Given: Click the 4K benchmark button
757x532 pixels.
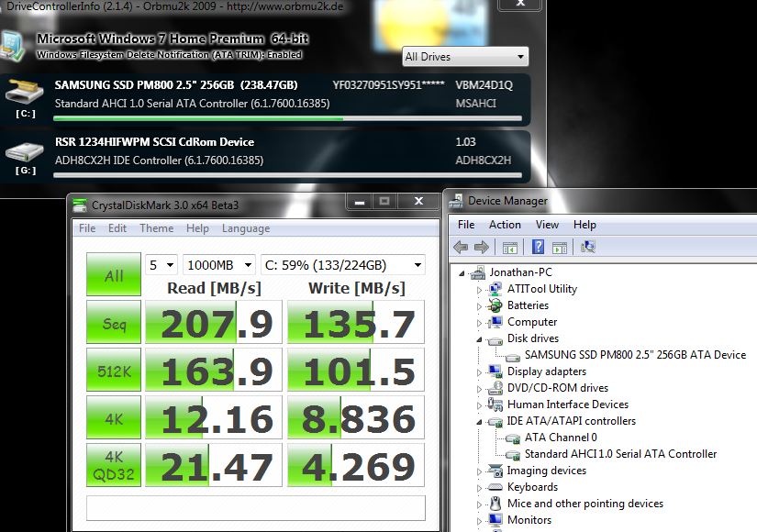Looking at the screenshot, I should (114, 417).
